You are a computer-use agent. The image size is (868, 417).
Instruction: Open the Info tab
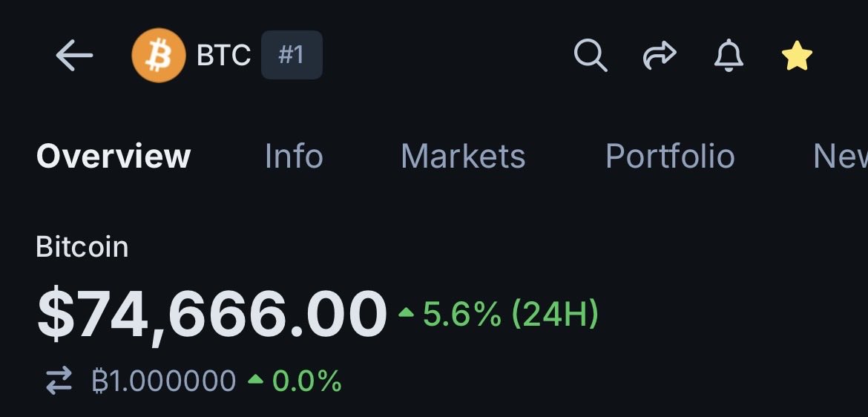click(x=294, y=157)
